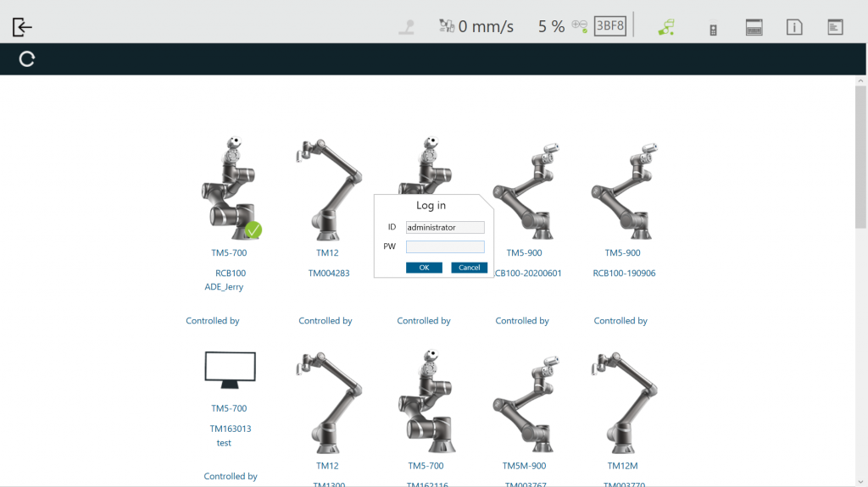Open the information icon in toolbar
Image resolution: width=868 pixels, height=487 pixels.
[x=794, y=27]
